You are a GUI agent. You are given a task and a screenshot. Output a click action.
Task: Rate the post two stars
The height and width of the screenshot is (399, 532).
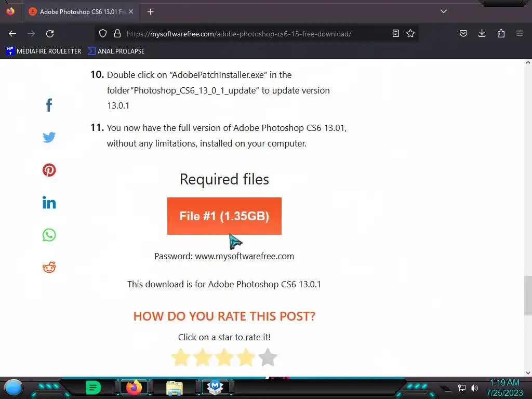(x=203, y=357)
